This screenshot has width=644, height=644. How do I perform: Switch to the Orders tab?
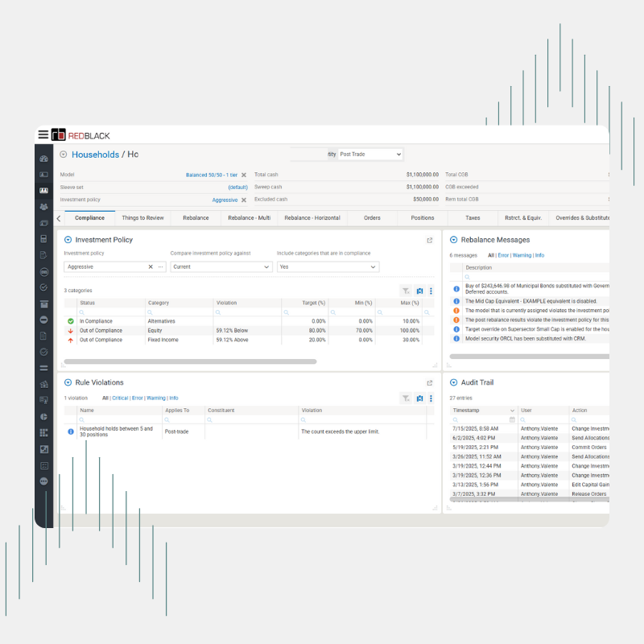coord(372,218)
